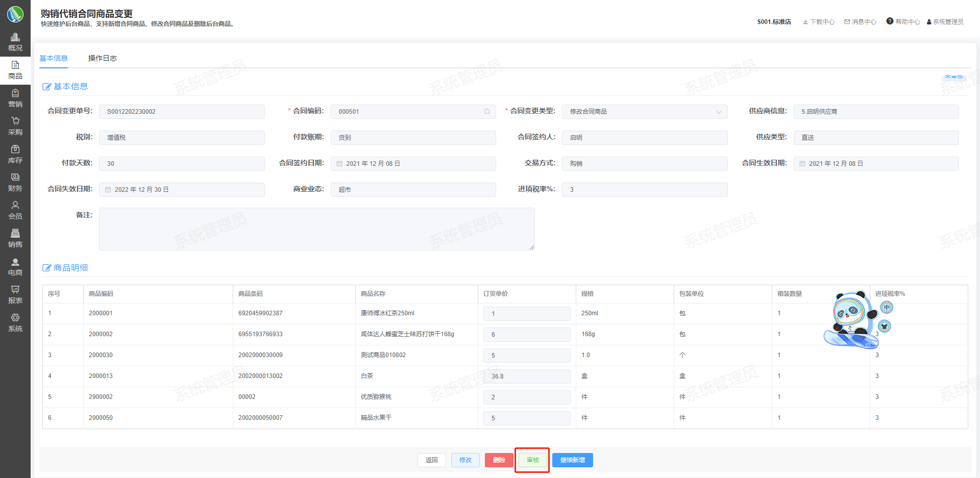Image resolution: width=980 pixels, height=478 pixels.
Task: Click search icon in 合同编码 field
Action: pos(487,112)
